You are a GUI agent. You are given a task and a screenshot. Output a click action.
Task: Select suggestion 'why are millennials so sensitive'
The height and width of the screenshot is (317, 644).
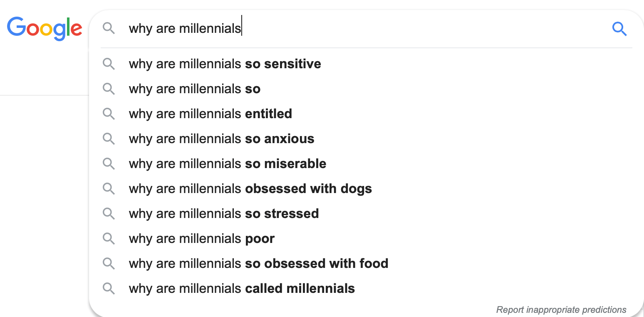[x=225, y=64]
